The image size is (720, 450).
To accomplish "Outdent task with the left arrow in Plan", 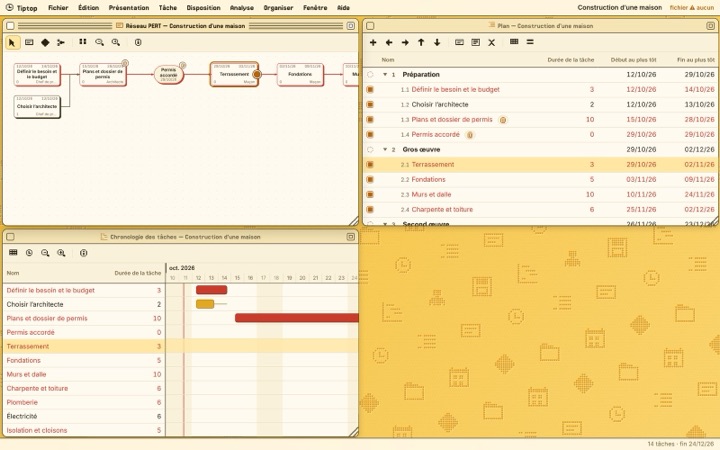I will 389,42.
